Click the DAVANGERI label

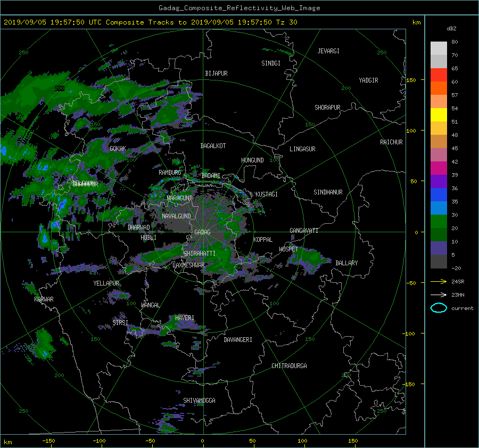(x=238, y=340)
